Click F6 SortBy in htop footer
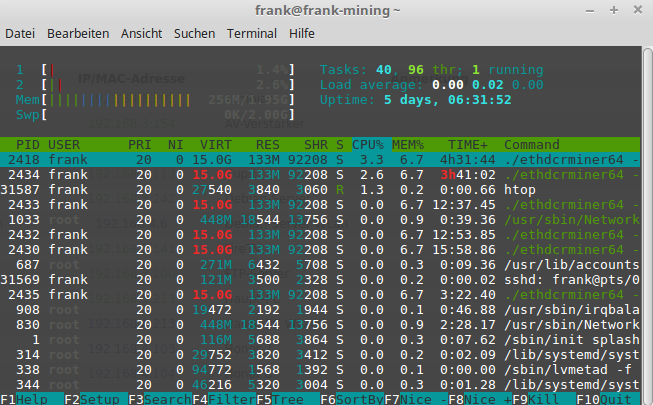The height and width of the screenshot is (405, 653). 352,399
